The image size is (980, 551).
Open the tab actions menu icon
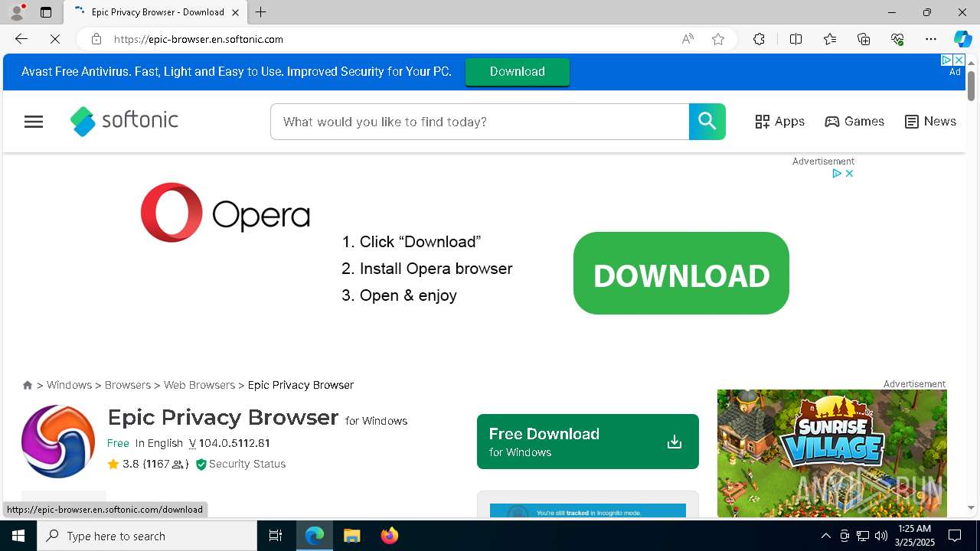[x=46, y=12]
